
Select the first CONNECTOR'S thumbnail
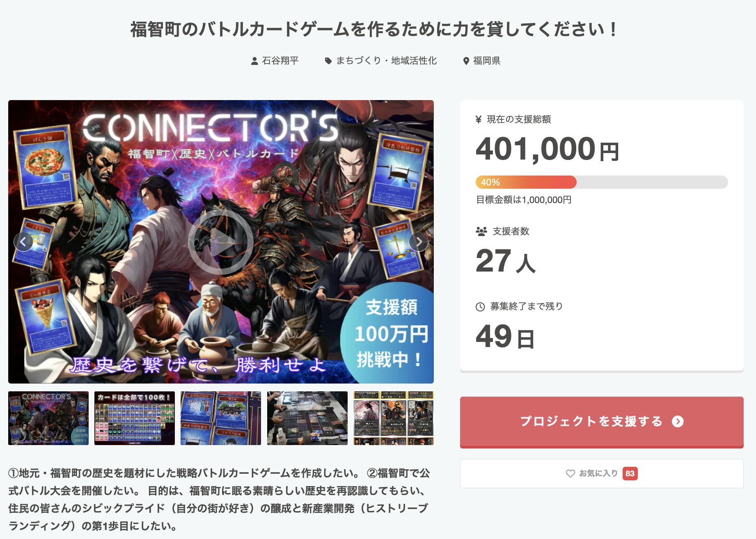pos(48,418)
